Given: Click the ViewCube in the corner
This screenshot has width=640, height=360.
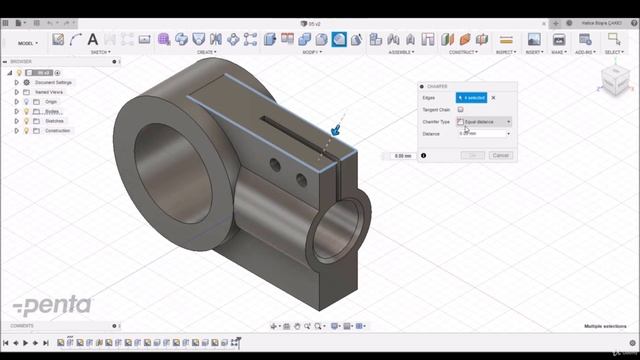Looking at the screenshot, I should click(x=615, y=80).
